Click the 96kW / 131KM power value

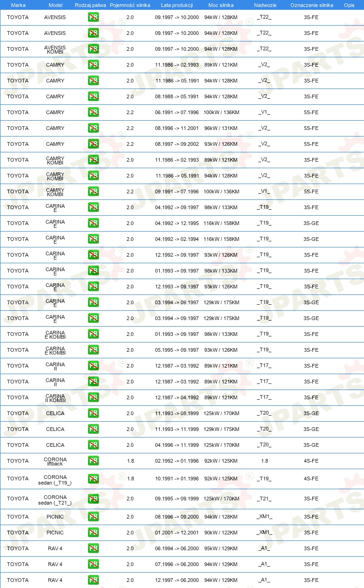point(221,128)
